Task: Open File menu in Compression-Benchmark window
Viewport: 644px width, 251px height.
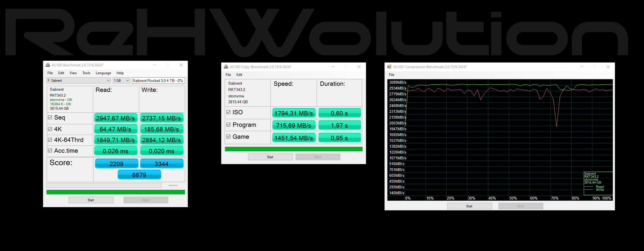Action: click(x=392, y=75)
